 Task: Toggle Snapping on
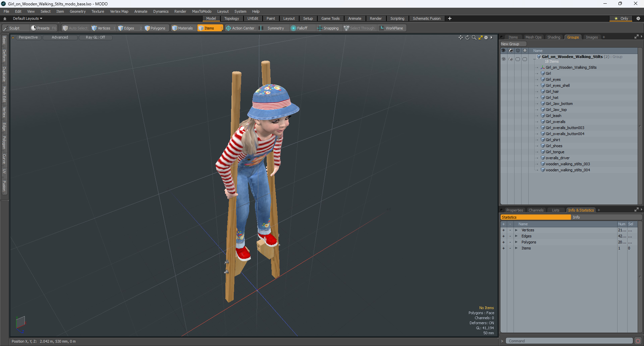328,28
